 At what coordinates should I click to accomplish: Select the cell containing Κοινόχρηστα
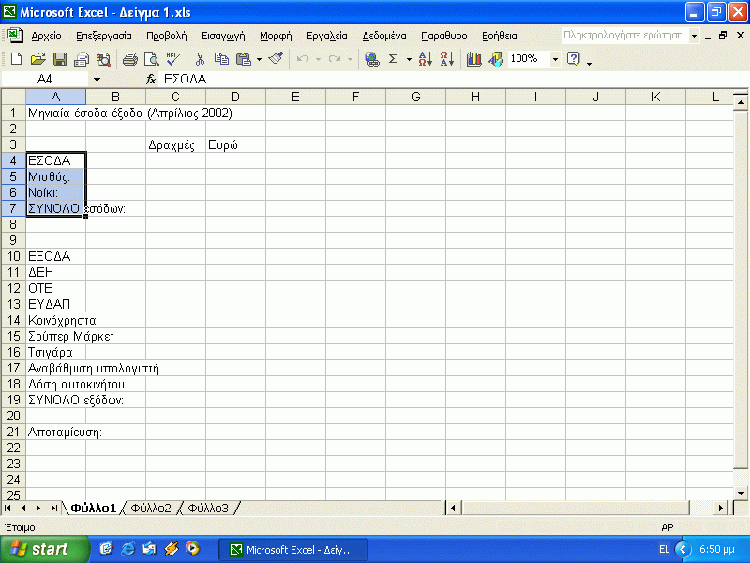coord(55,320)
